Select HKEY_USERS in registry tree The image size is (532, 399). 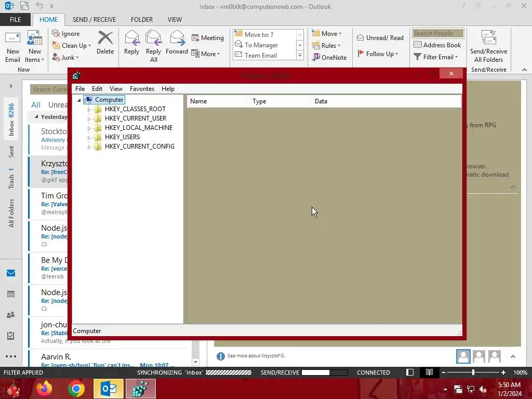click(x=122, y=137)
